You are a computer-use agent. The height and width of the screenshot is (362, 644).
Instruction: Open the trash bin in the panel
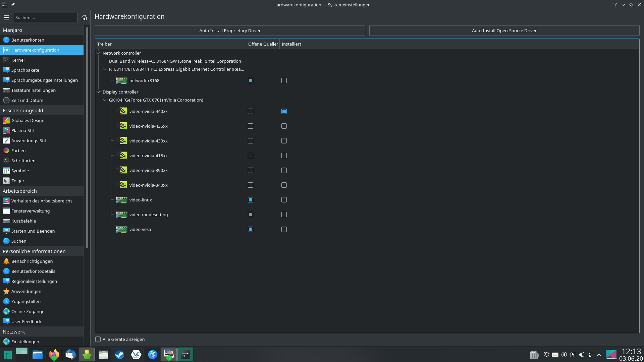tap(534, 355)
